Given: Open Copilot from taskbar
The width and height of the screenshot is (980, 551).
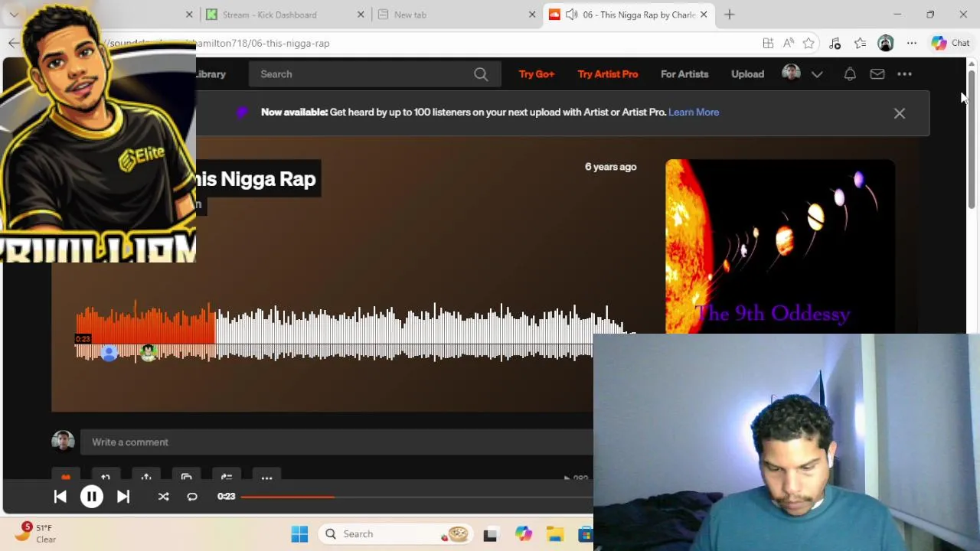Looking at the screenshot, I should pyautogui.click(x=524, y=534).
